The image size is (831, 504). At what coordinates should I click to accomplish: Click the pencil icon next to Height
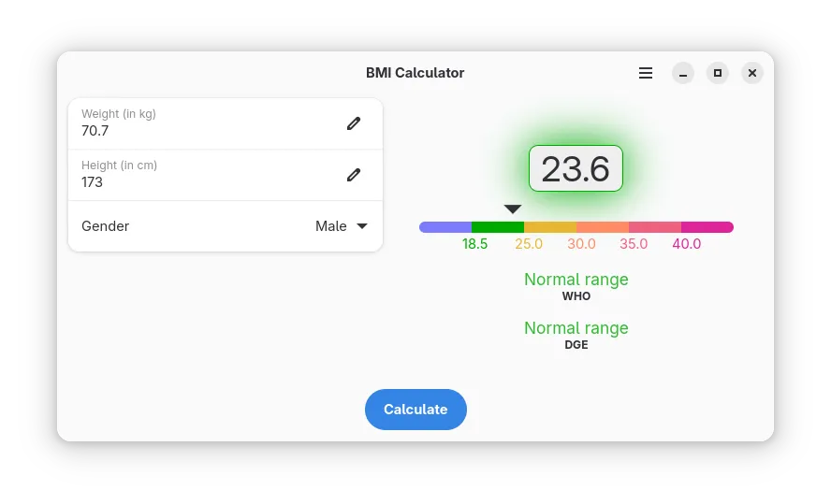click(354, 175)
